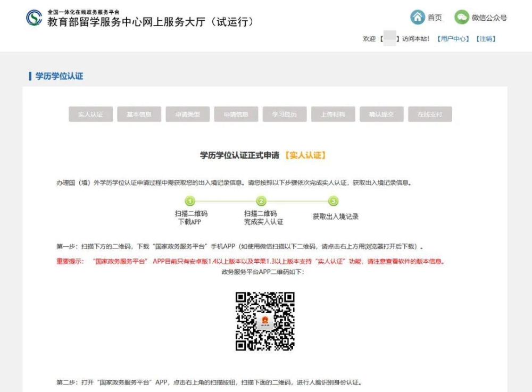
Task: Select the 基本信息 step tab
Action: (x=139, y=114)
